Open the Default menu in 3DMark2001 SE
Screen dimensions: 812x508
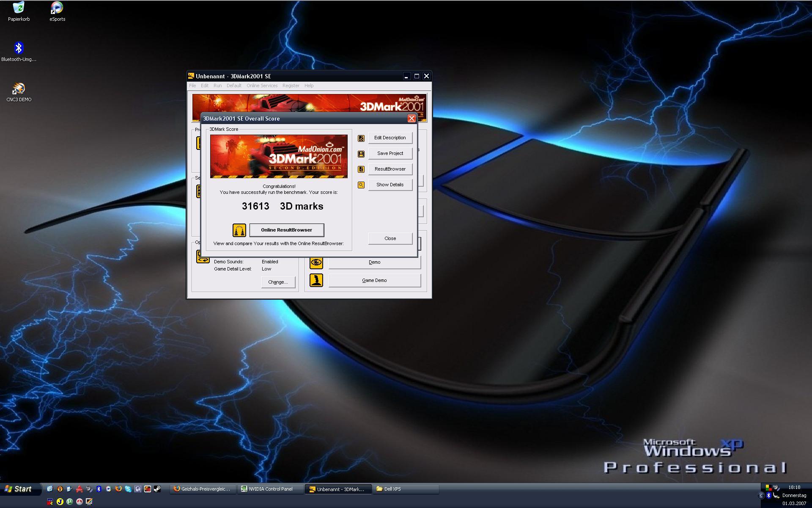point(234,86)
